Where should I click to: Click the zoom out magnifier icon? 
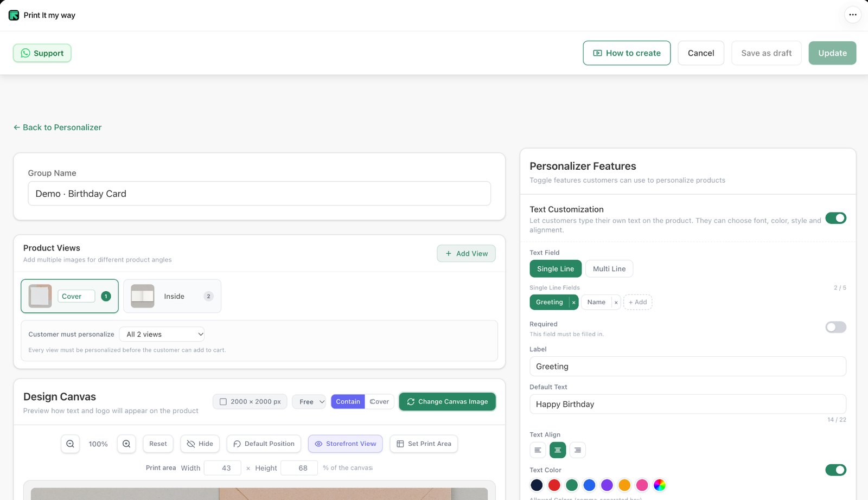pos(71,444)
